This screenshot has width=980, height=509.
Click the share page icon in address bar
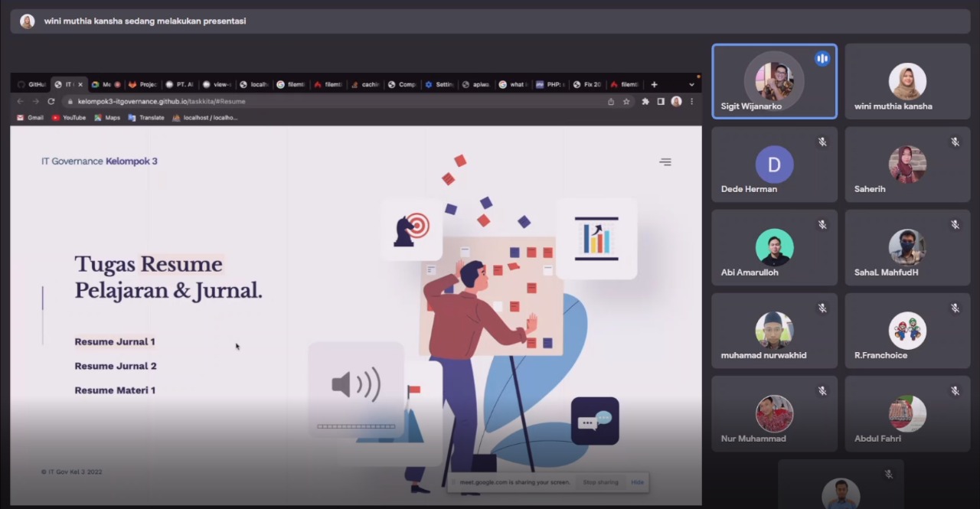[611, 101]
